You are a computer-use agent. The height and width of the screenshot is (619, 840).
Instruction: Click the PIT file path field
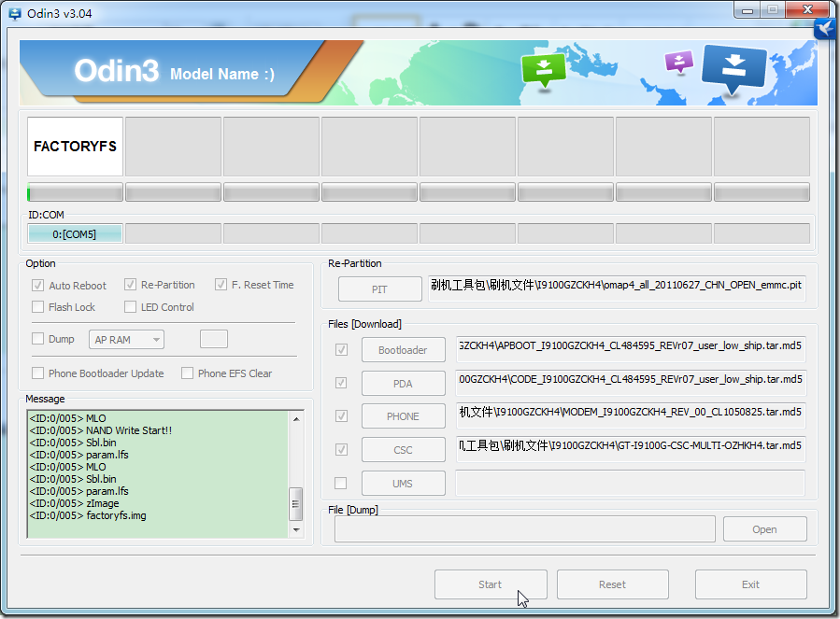pyautogui.click(x=617, y=288)
